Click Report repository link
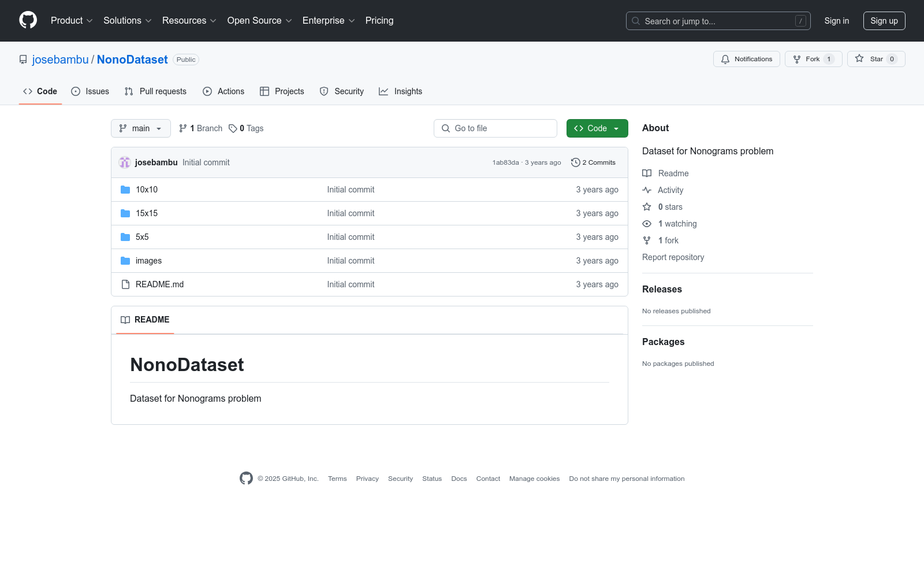Viewport: 924px width, 578px height. [673, 257]
